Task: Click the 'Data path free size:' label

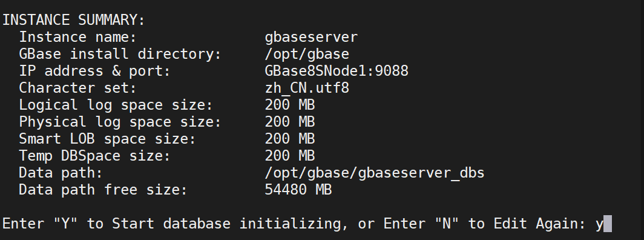Action: tap(103, 190)
